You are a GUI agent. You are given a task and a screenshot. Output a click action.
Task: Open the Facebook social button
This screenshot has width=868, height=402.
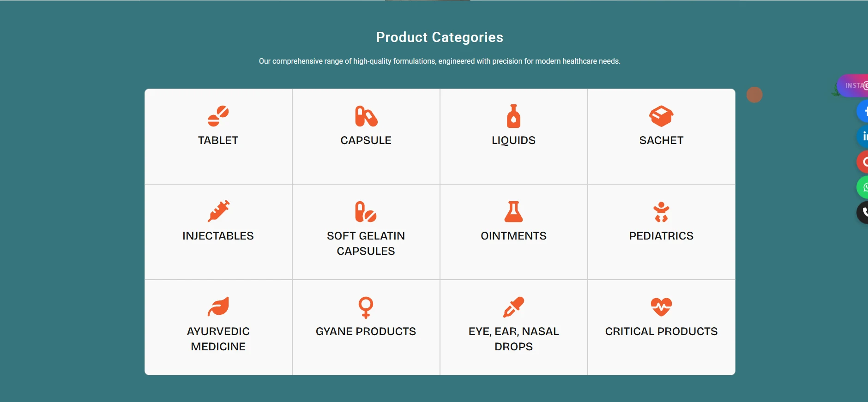862,111
